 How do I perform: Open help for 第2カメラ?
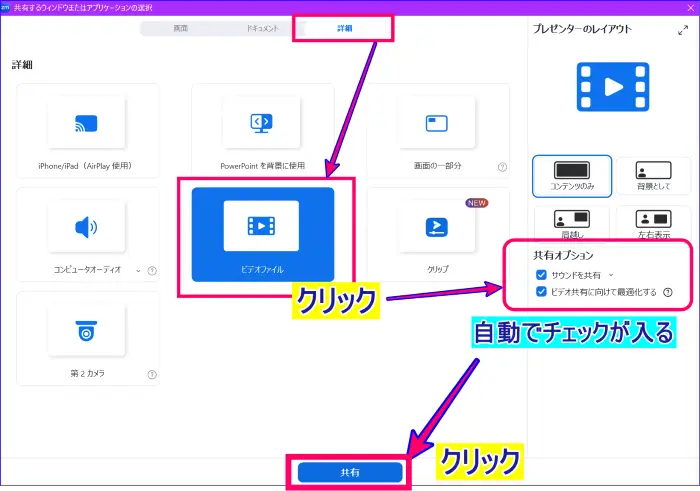click(x=152, y=374)
